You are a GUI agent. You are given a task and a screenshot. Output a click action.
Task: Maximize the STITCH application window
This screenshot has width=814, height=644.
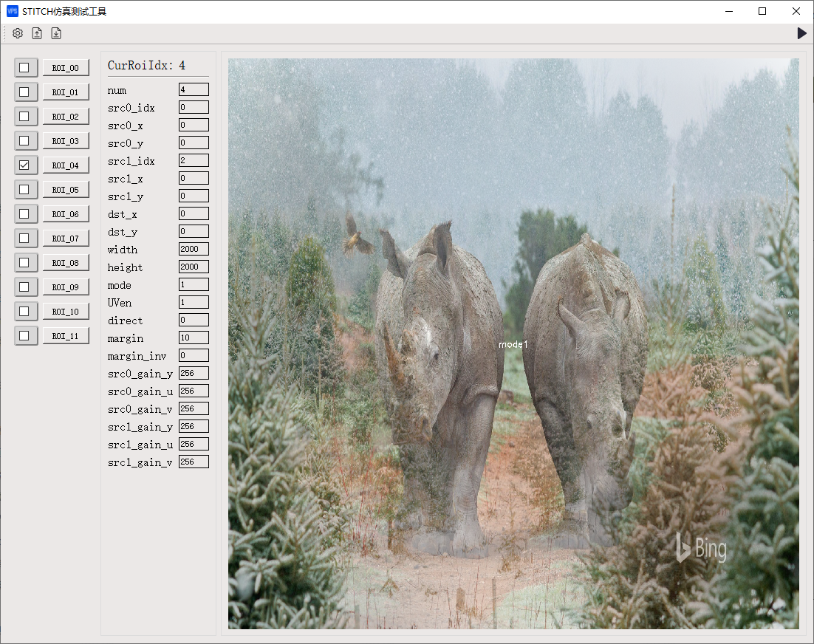[762, 11]
